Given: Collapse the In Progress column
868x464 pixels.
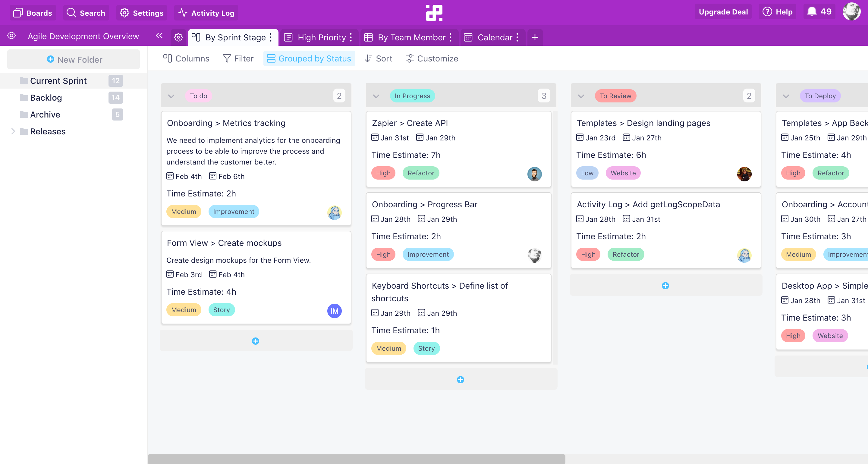Looking at the screenshot, I should [376, 96].
